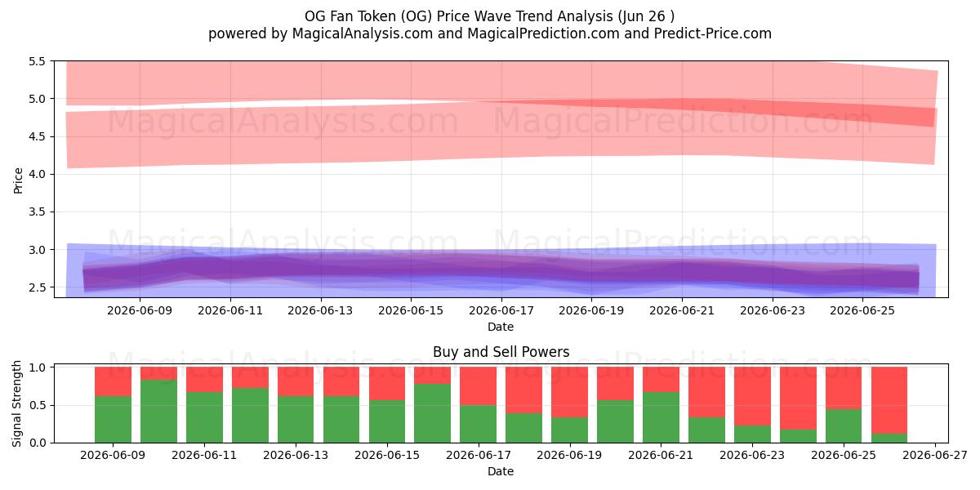Select the red sell segment for 2026-06-19
This screenshot has width=980, height=490.
point(569,392)
